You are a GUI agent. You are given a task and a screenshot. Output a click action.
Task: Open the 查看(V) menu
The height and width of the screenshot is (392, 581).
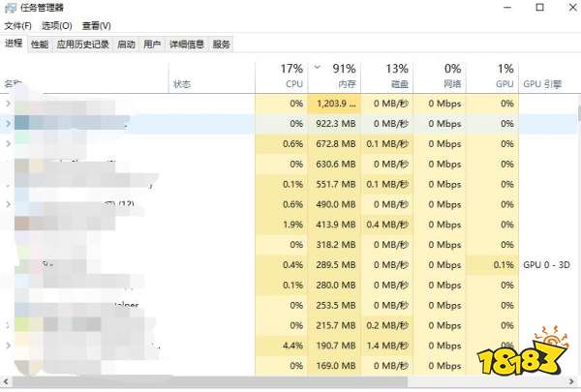(x=96, y=26)
